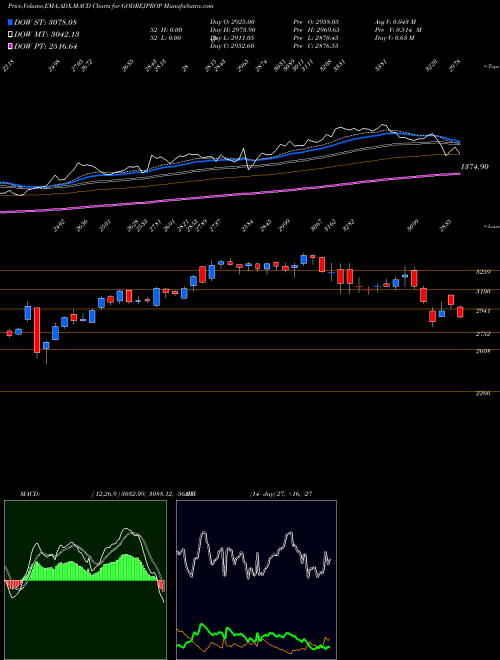Click the ADX indicator panel's white line
500x660 pixels.
[253, 558]
